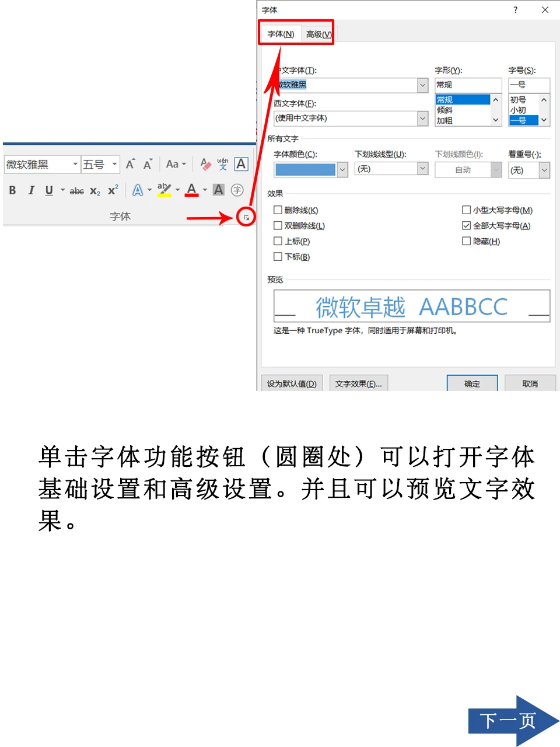Expand the 中文字体 dropdown arrow
This screenshot has width=560, height=747.
click(x=423, y=85)
